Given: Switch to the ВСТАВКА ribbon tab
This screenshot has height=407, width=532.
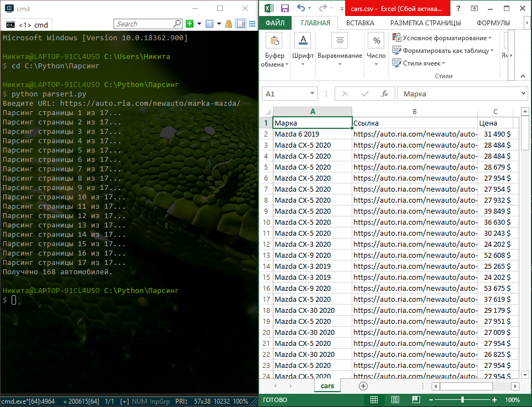Looking at the screenshot, I should (x=360, y=23).
